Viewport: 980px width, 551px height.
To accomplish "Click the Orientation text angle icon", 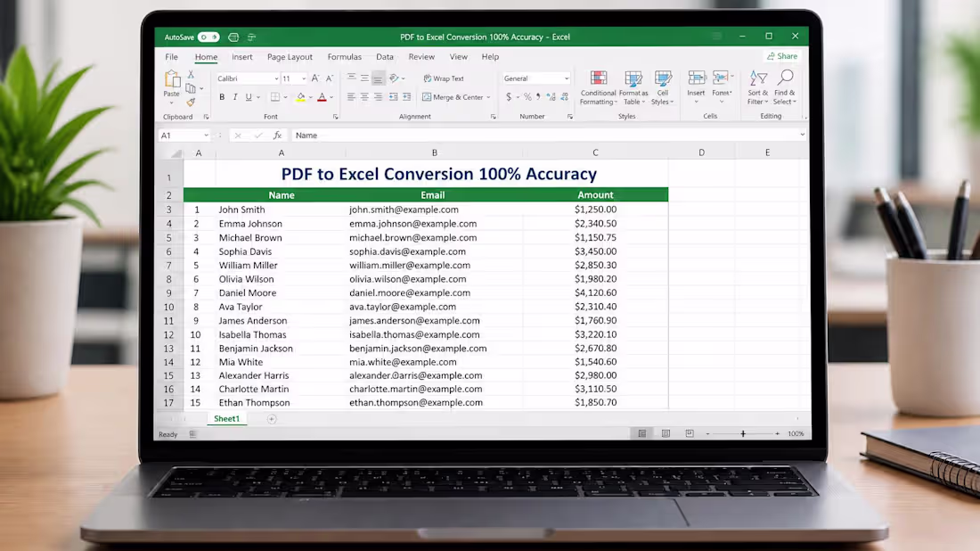I will (x=395, y=78).
